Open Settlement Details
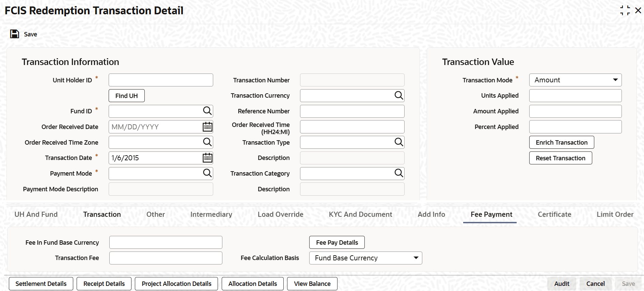 pos(41,284)
